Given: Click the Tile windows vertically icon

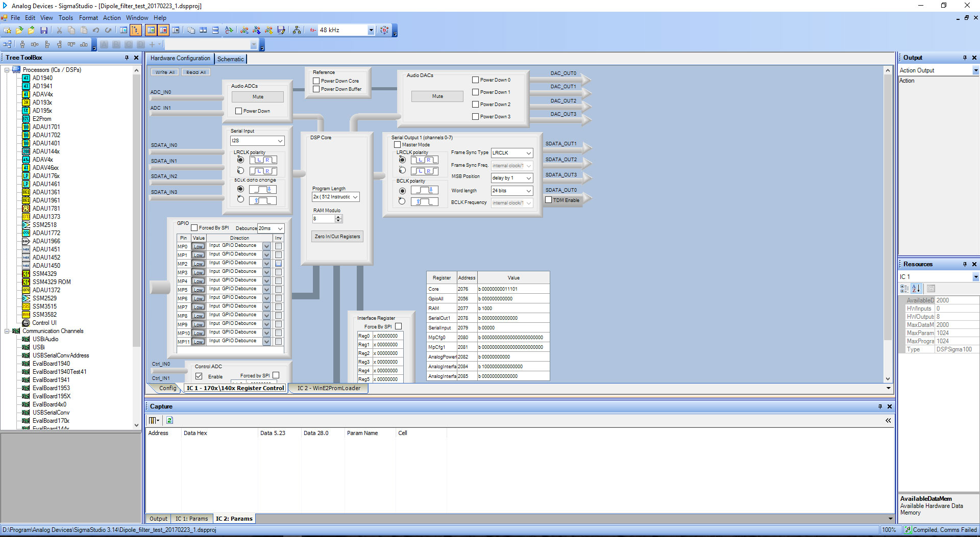Looking at the screenshot, I should [203, 30].
